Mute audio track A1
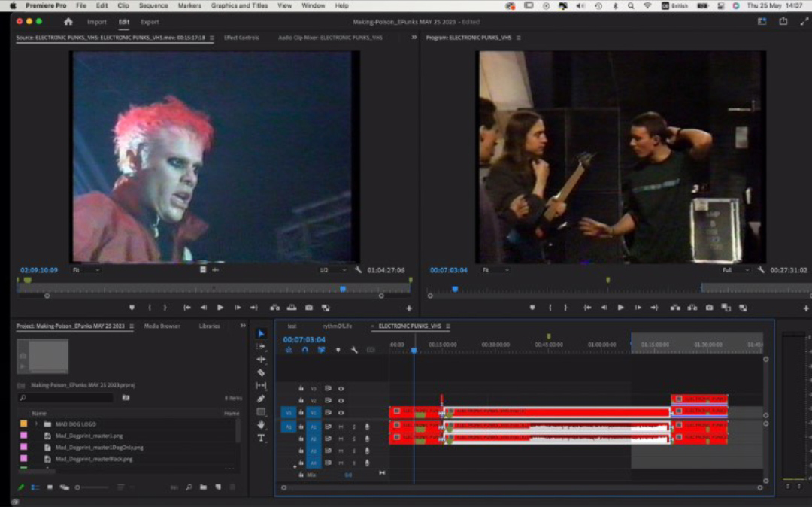This screenshot has width=812, height=507. (x=341, y=427)
